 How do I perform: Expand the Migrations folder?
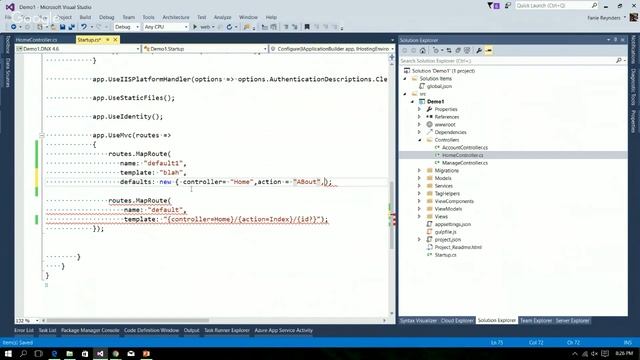(419, 171)
